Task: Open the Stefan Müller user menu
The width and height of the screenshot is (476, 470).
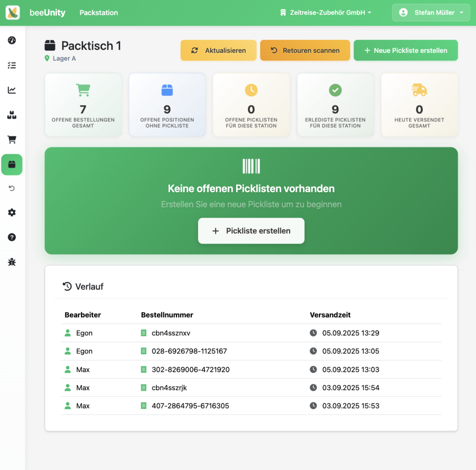Action: [431, 13]
